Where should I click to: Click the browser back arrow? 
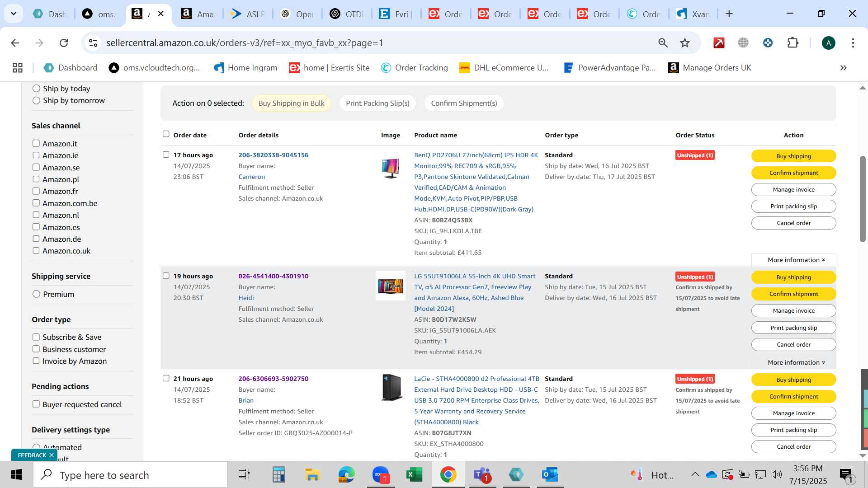(x=15, y=43)
